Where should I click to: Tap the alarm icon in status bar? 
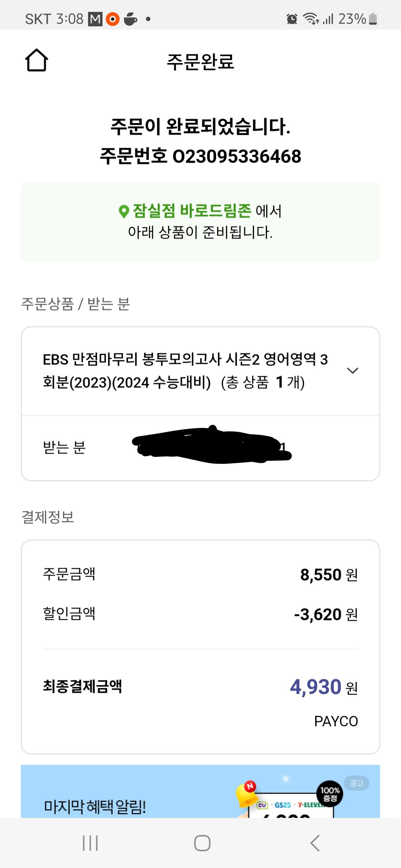(292, 19)
